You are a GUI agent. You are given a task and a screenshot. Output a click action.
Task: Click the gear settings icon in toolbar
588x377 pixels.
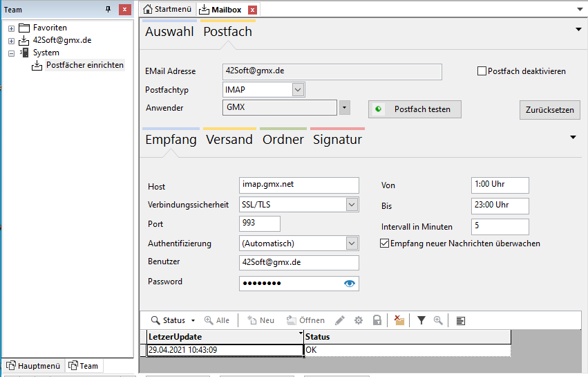pos(359,320)
